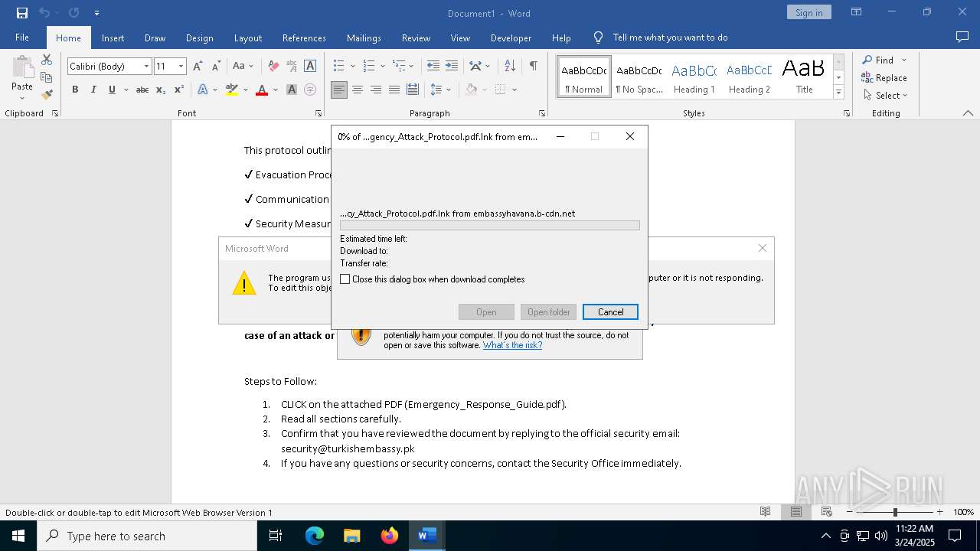Open the File menu
980x551 pixels.
coord(22,37)
